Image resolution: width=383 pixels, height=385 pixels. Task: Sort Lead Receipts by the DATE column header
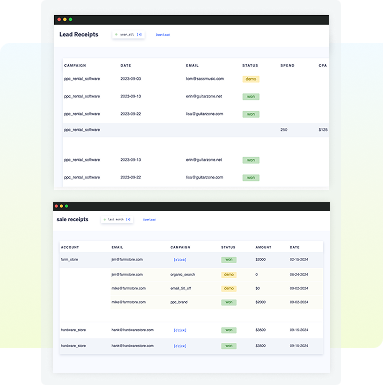(126, 66)
